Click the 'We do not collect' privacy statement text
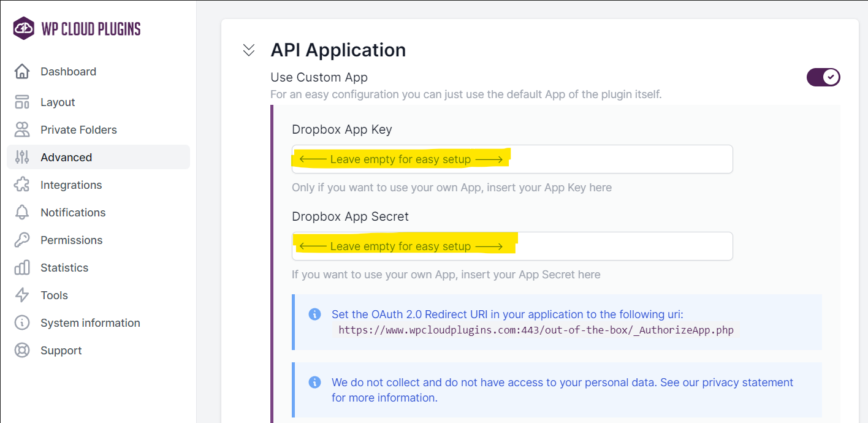868x423 pixels. pyautogui.click(x=563, y=390)
